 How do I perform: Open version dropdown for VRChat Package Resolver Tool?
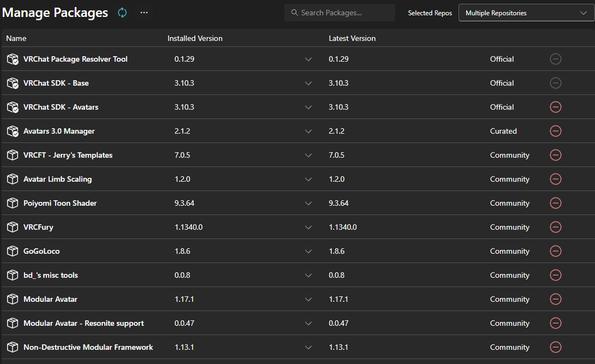308,59
